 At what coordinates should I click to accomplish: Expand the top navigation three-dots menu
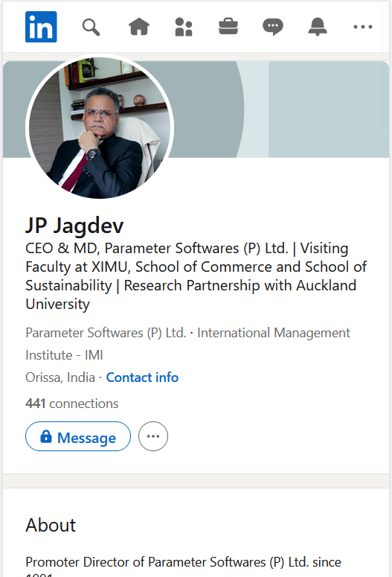click(362, 27)
